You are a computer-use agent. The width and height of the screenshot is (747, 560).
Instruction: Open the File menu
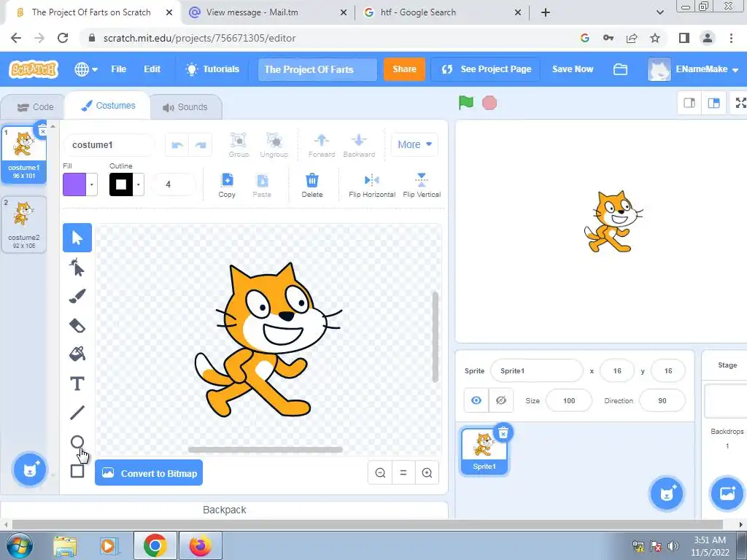pos(119,69)
